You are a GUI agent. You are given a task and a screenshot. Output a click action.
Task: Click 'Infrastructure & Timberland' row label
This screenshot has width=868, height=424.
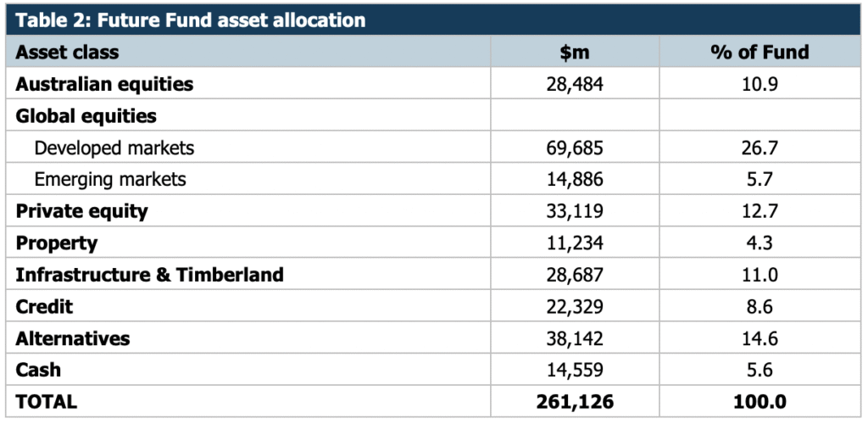coord(149,275)
